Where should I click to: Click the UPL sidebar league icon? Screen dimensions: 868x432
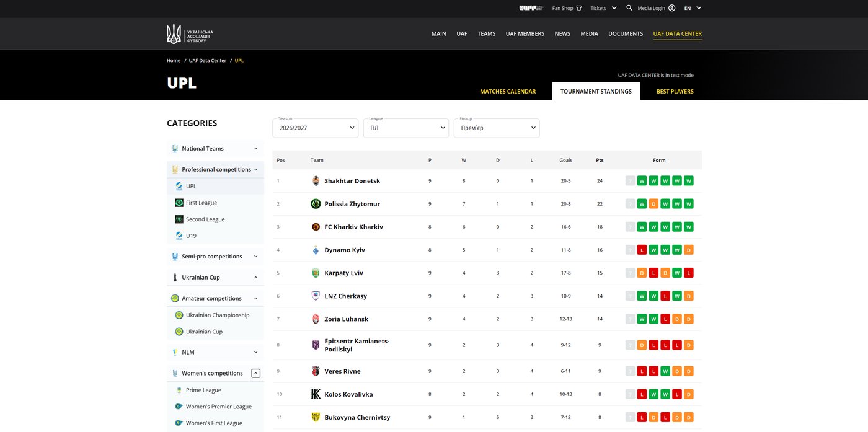point(179,186)
